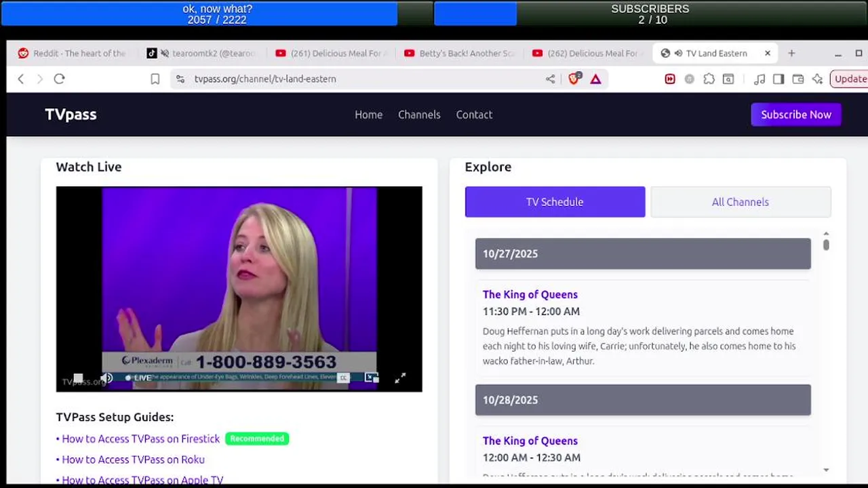Enter fullscreen on the video player
This screenshot has height=488, width=868.
click(400, 378)
